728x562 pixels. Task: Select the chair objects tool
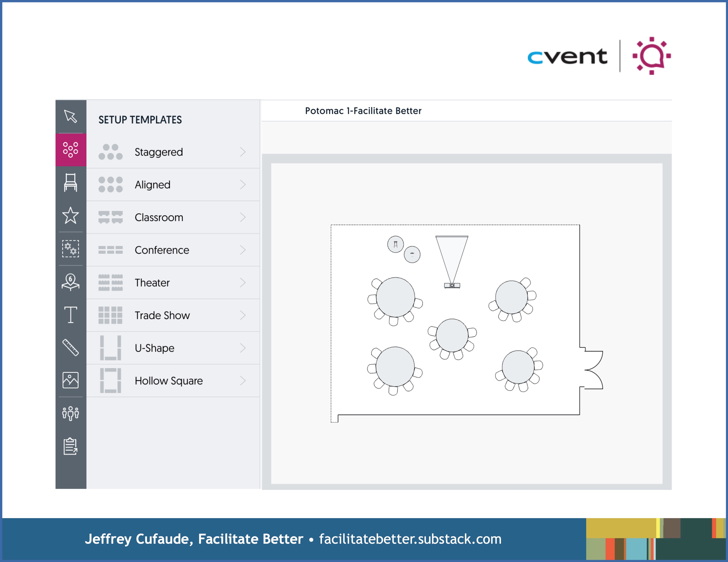coord(70,183)
